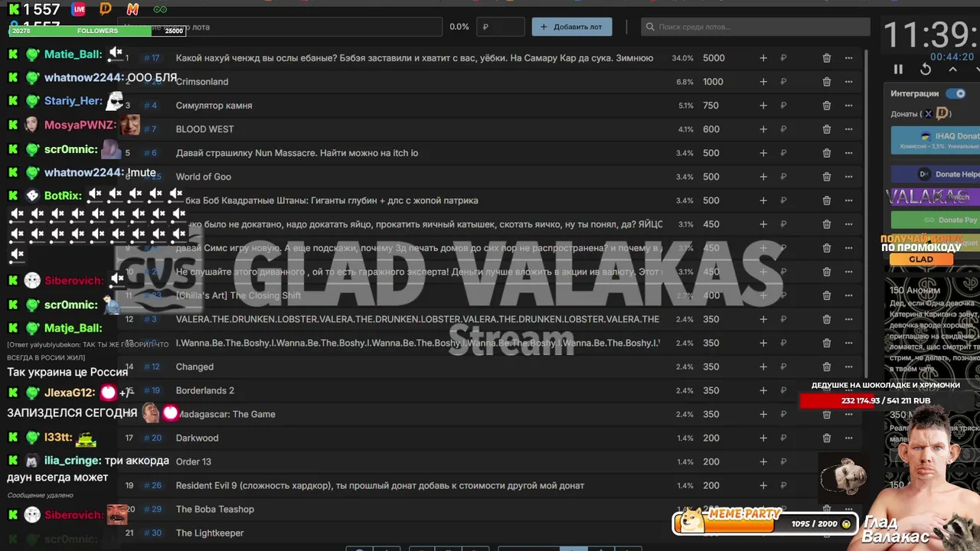This screenshot has height=551, width=980.
Task: Click the Donate Helper integration button
Action: [x=935, y=174]
